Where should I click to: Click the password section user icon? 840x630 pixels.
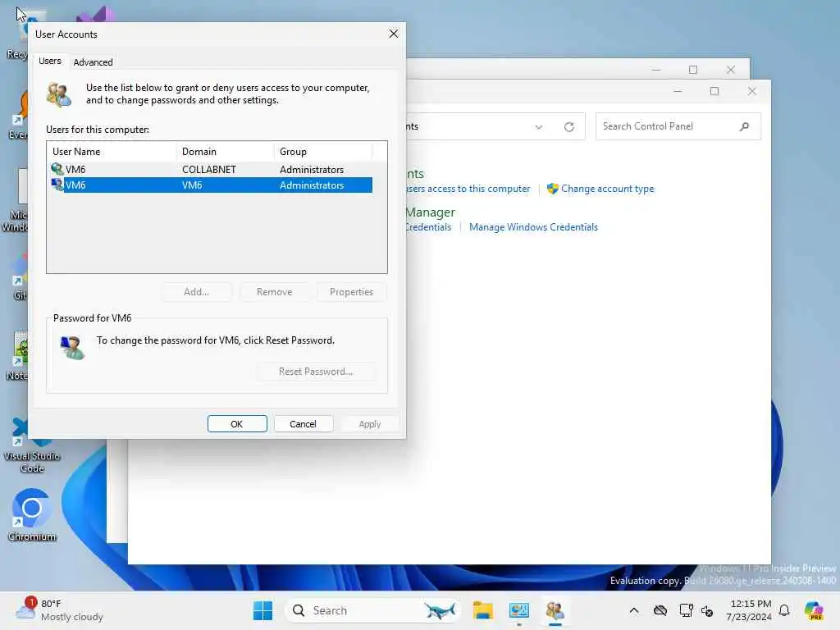72,348
